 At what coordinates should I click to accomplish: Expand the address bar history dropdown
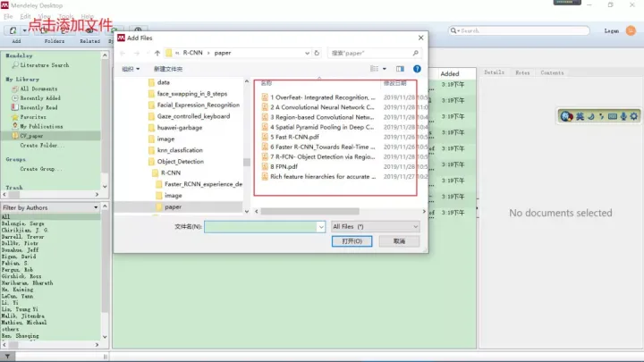pyautogui.click(x=307, y=53)
